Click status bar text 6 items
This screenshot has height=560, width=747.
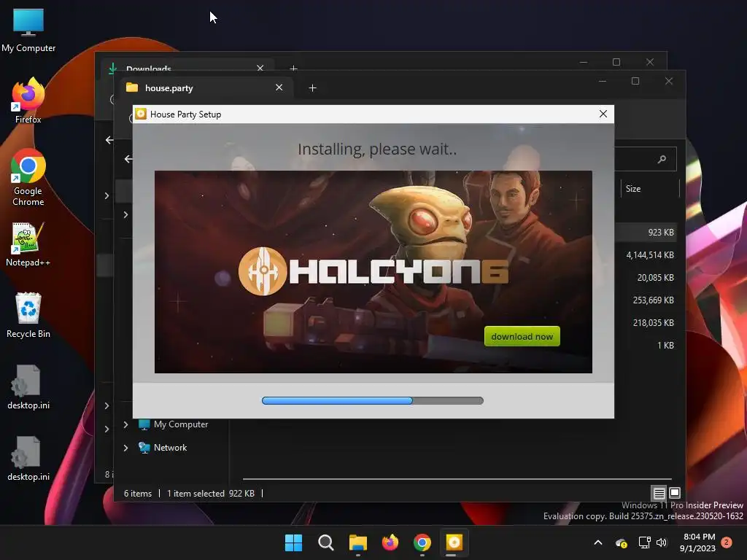click(x=138, y=494)
